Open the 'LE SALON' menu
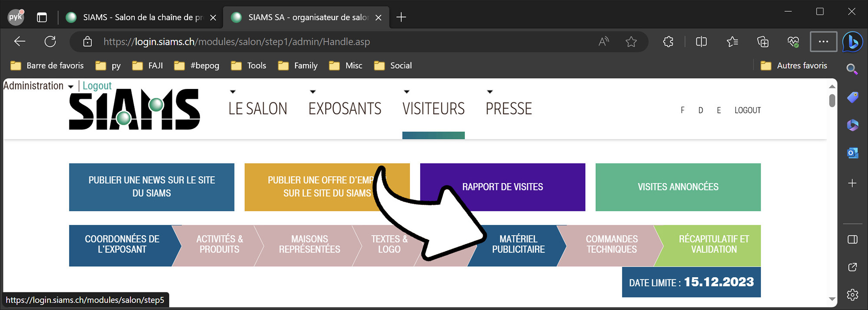Screen dimensions: 868x310 click(x=258, y=109)
